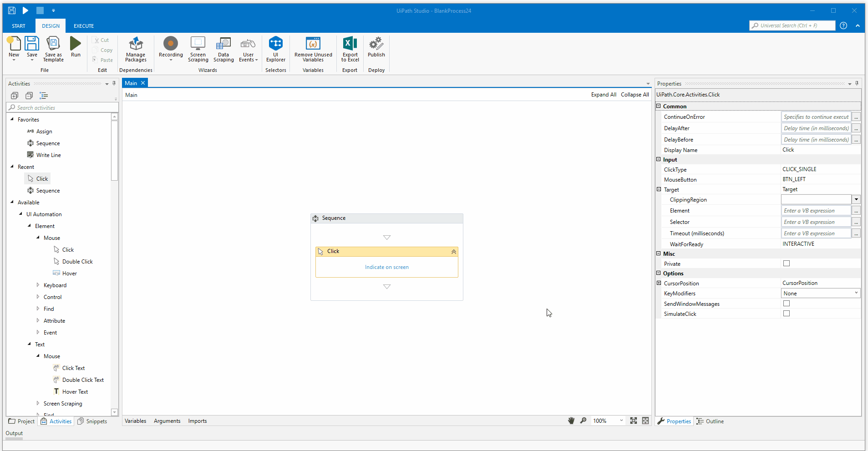Viewport: 868px width, 451px height.
Task: Pin the Properties panel
Action: (x=857, y=83)
